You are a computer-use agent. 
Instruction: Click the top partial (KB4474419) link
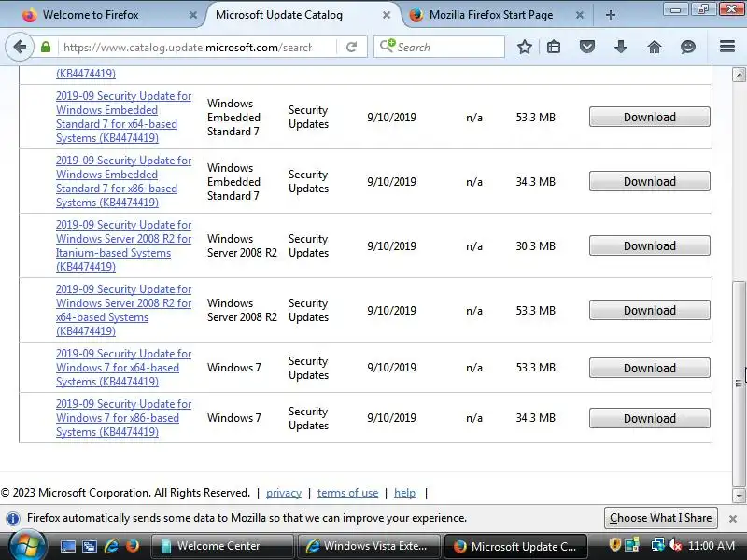tap(86, 74)
